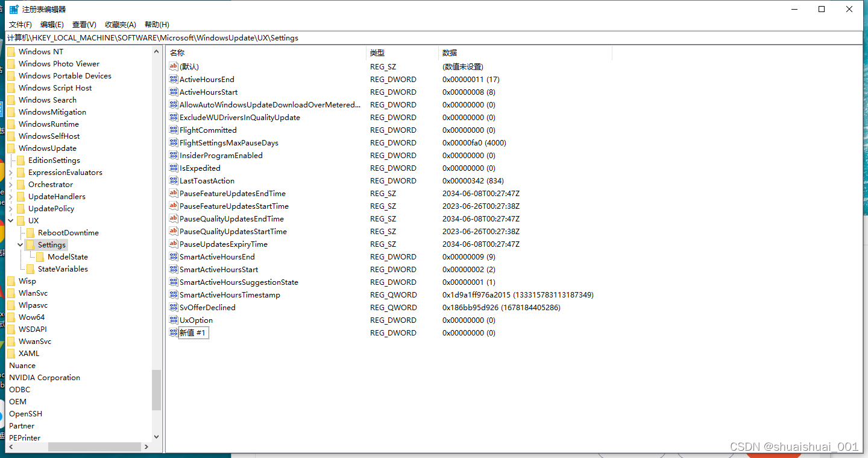Click the tree panel scroll-down arrow
The height and width of the screenshot is (458, 868).
tap(157, 436)
